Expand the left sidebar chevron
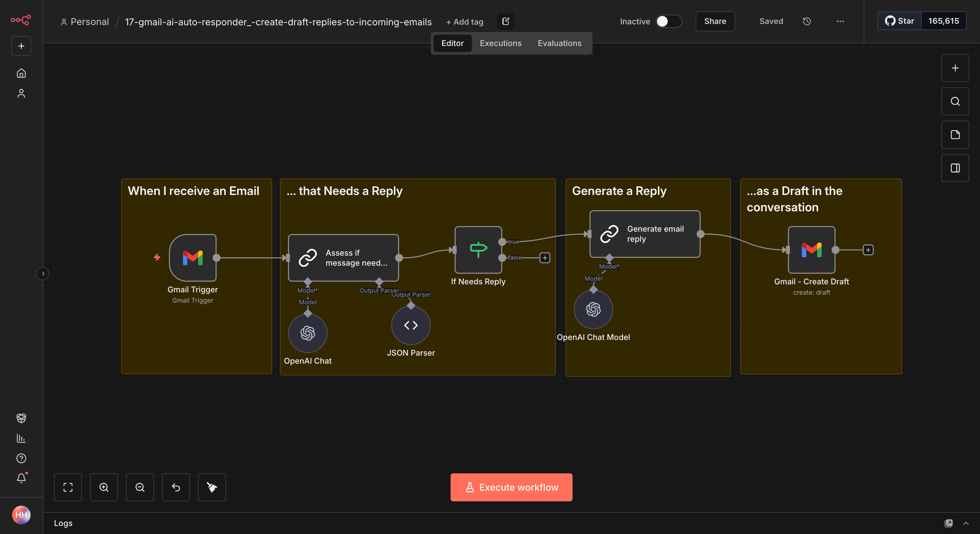 [43, 273]
